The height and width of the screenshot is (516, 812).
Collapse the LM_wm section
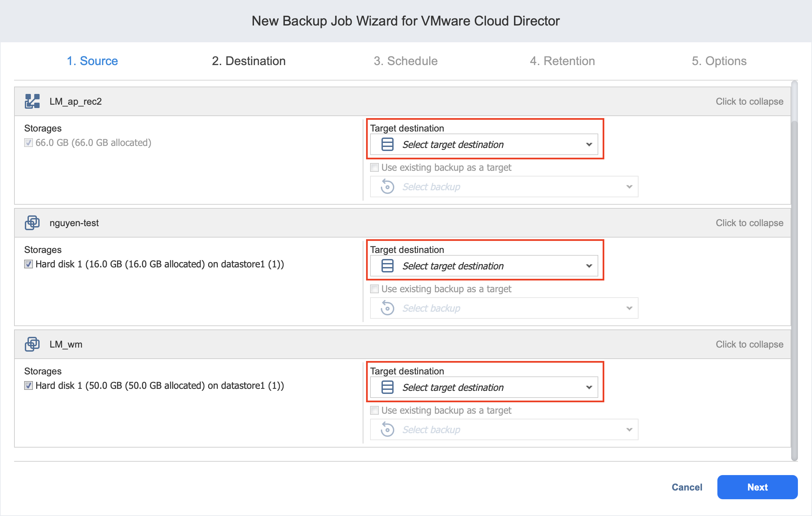click(749, 344)
